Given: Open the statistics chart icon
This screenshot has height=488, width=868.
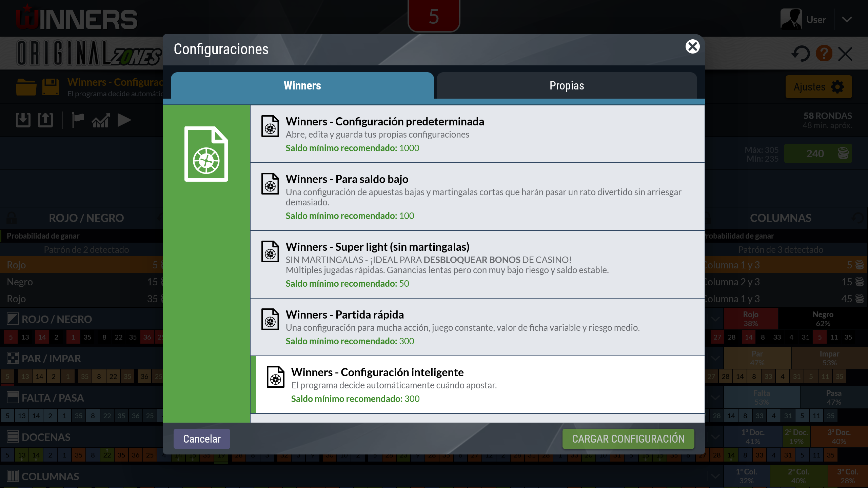Looking at the screenshot, I should [101, 120].
